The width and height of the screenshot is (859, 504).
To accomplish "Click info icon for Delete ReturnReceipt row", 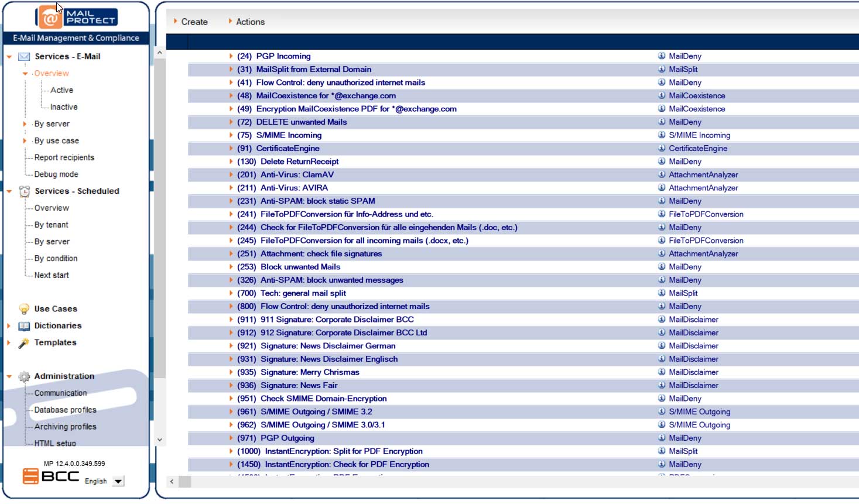I will [662, 162].
